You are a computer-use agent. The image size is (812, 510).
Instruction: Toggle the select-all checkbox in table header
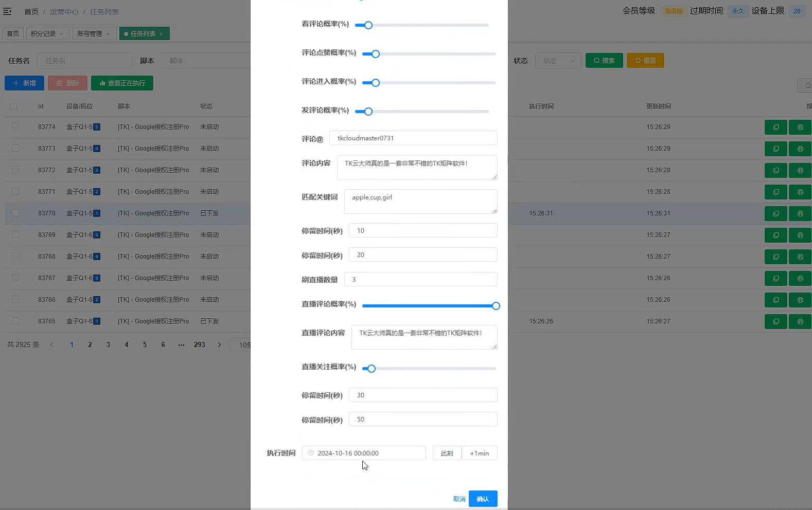pos(13,106)
